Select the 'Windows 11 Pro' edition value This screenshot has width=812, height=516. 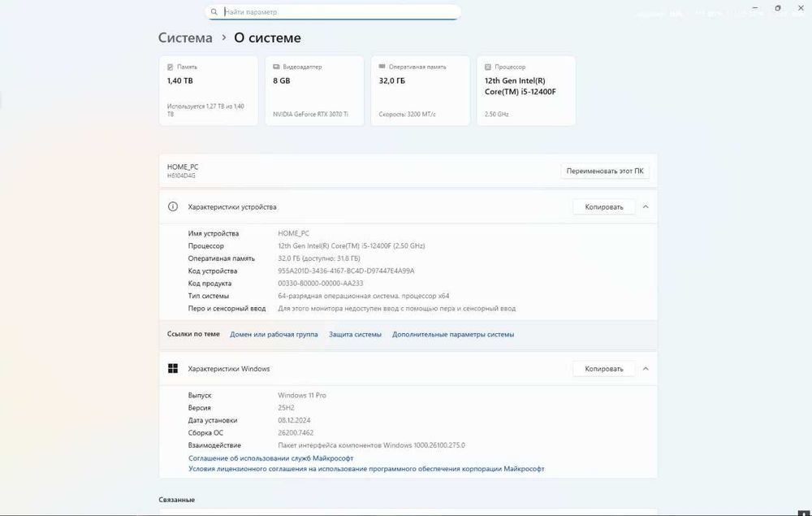click(x=302, y=395)
